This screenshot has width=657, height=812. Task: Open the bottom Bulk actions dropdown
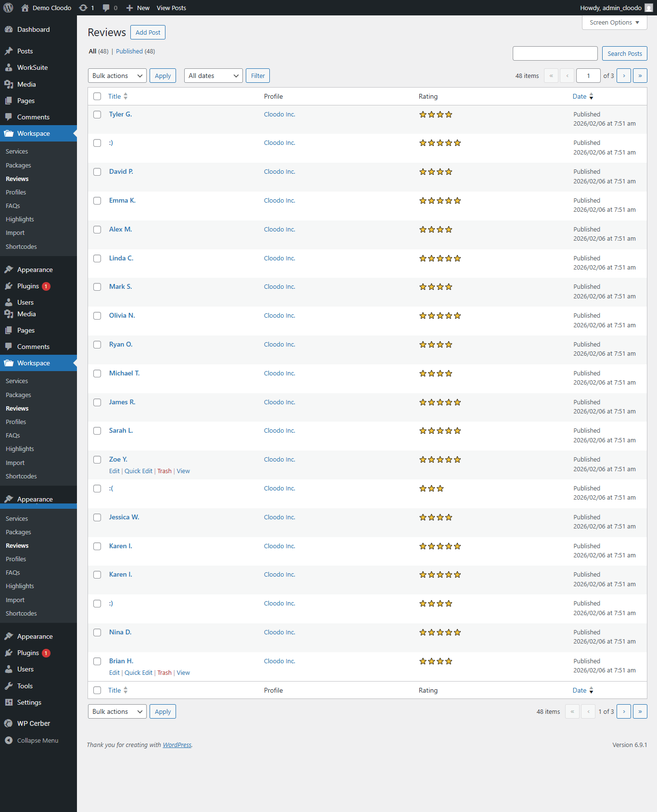117,711
